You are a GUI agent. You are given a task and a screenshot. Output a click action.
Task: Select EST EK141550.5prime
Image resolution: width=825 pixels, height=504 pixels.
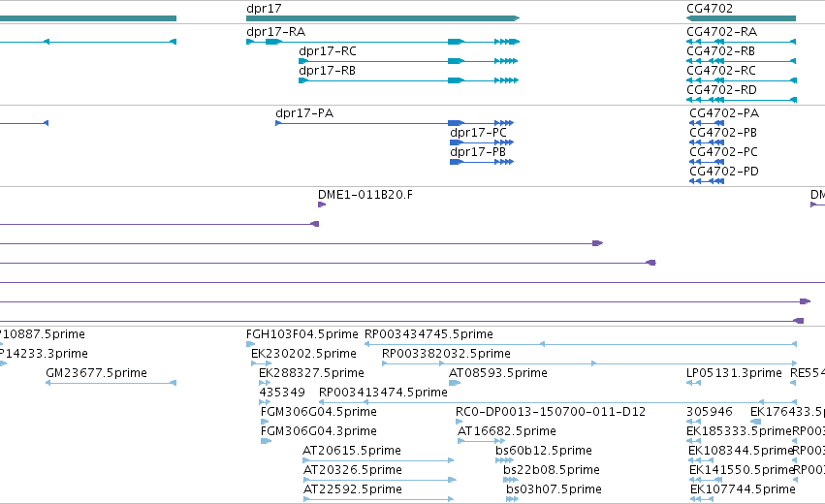[x=742, y=470]
